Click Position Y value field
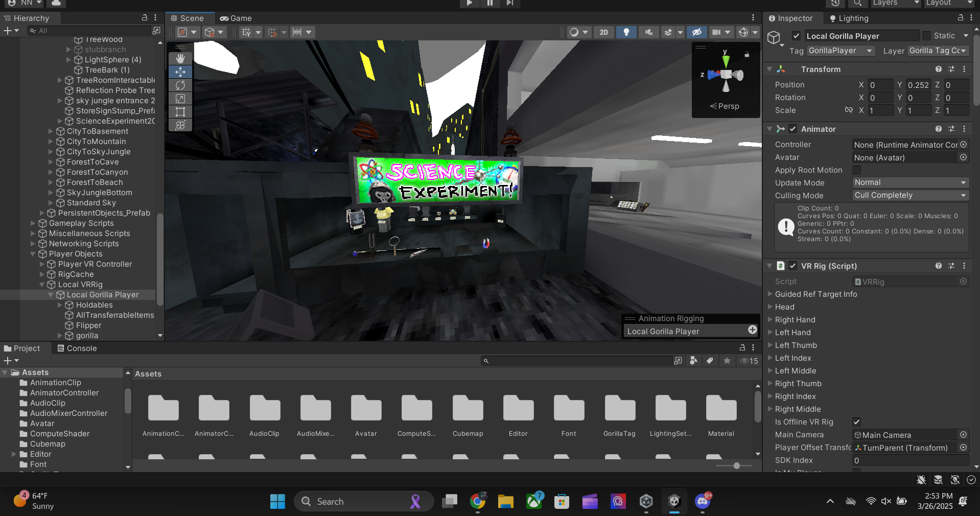This screenshot has height=516, width=980. tap(919, 85)
